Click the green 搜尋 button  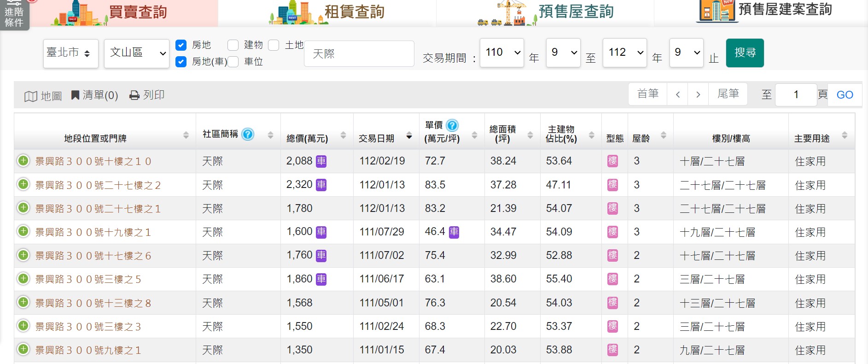pos(745,53)
